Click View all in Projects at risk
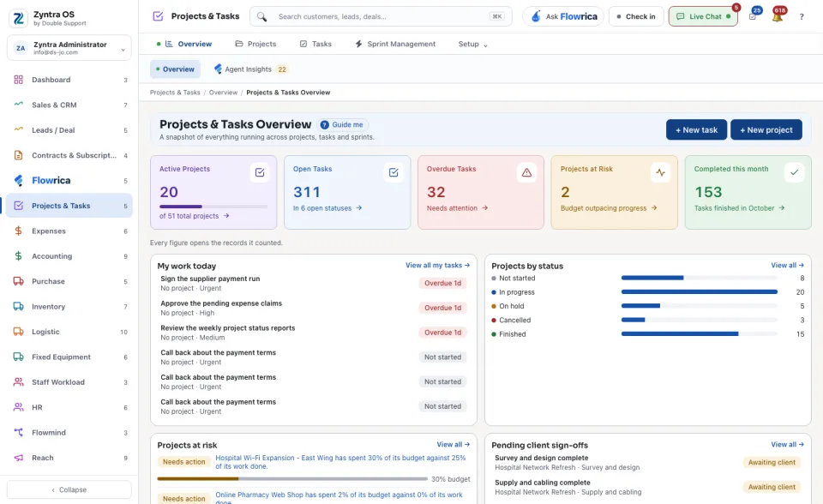823x504 pixels. click(x=453, y=445)
